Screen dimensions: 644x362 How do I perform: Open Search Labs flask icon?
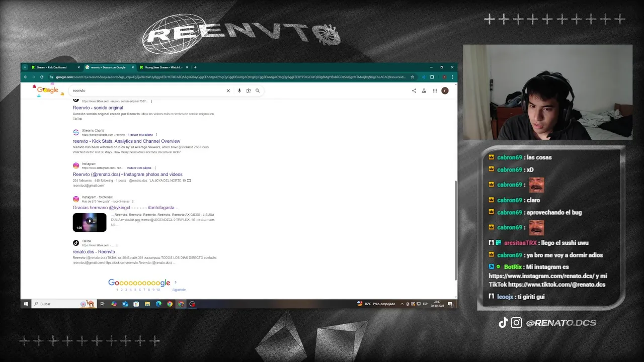point(424,90)
